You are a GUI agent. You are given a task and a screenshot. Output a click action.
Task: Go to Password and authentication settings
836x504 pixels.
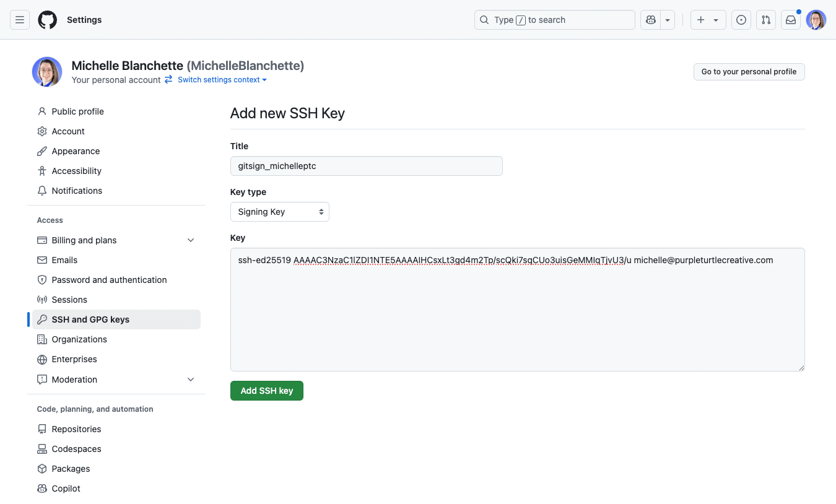[x=109, y=280]
